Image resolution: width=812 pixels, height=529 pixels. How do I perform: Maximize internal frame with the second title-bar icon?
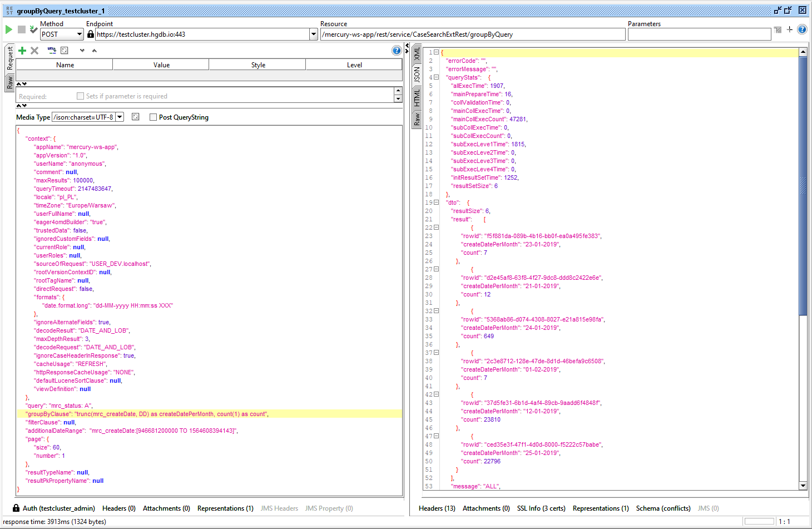pyautogui.click(x=788, y=10)
